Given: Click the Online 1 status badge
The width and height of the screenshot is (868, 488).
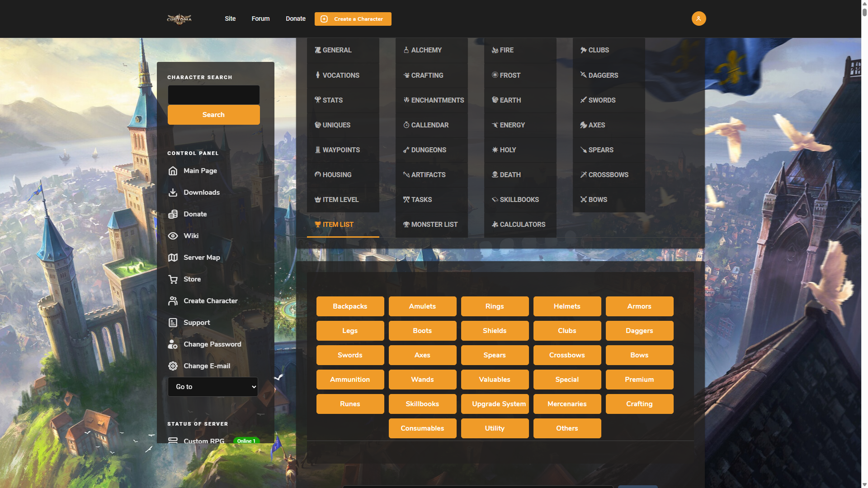Looking at the screenshot, I should coord(246,441).
